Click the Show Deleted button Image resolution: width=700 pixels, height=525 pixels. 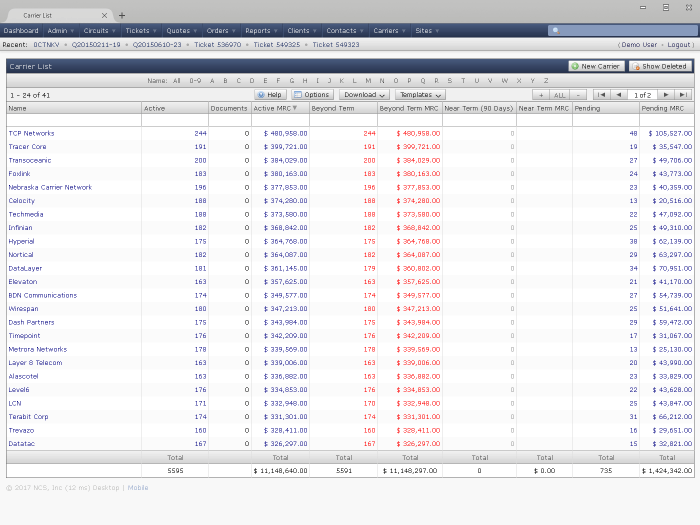[659, 66]
